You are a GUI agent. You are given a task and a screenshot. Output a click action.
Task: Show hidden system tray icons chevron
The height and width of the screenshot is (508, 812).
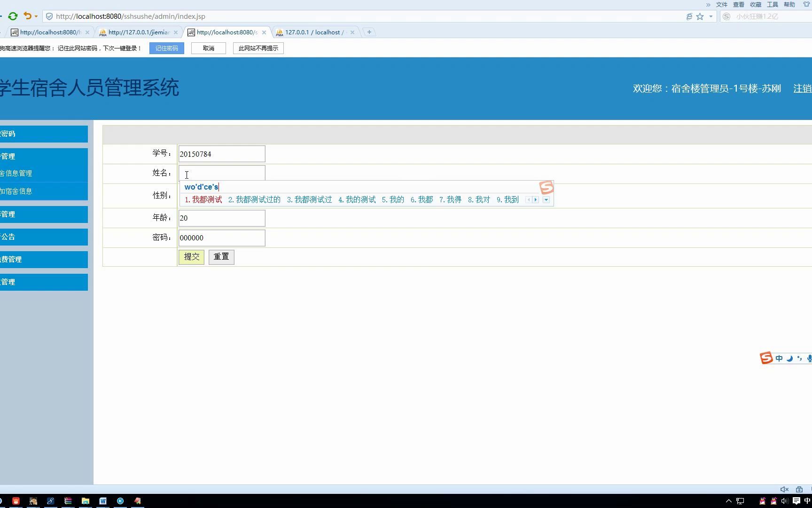pyautogui.click(x=729, y=501)
